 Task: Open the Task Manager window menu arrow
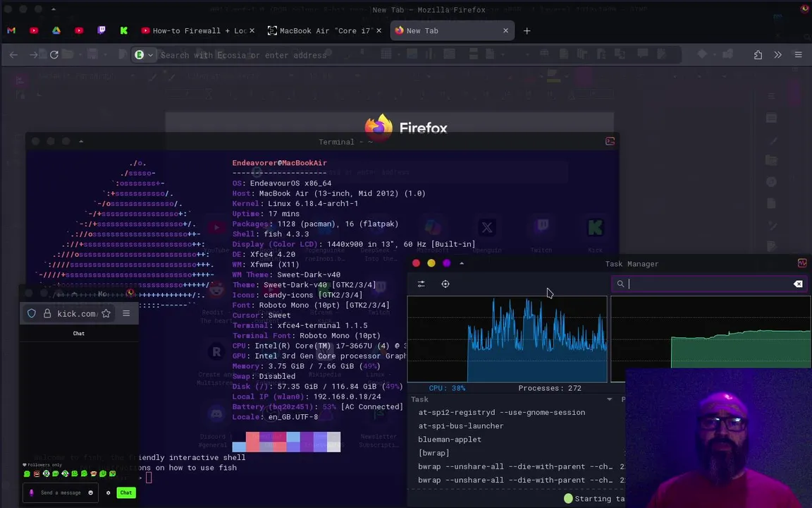462,263
